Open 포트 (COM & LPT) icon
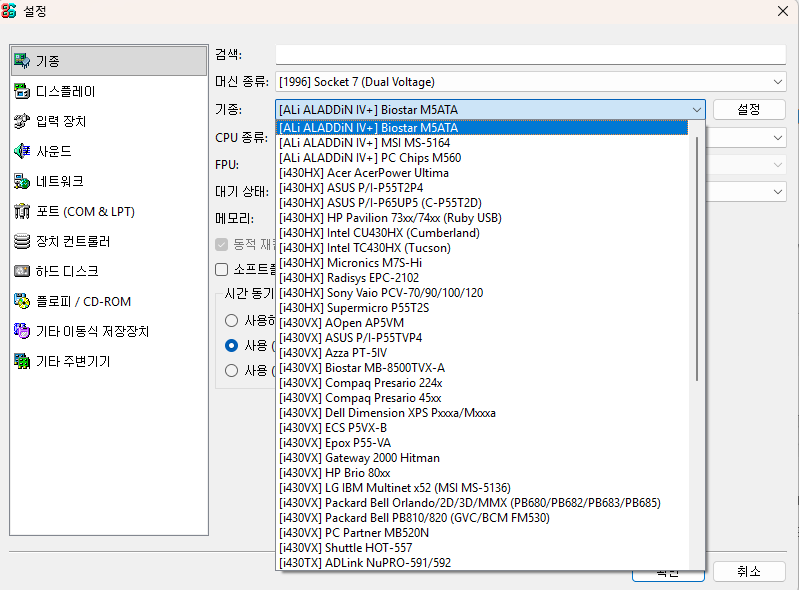 [21, 211]
